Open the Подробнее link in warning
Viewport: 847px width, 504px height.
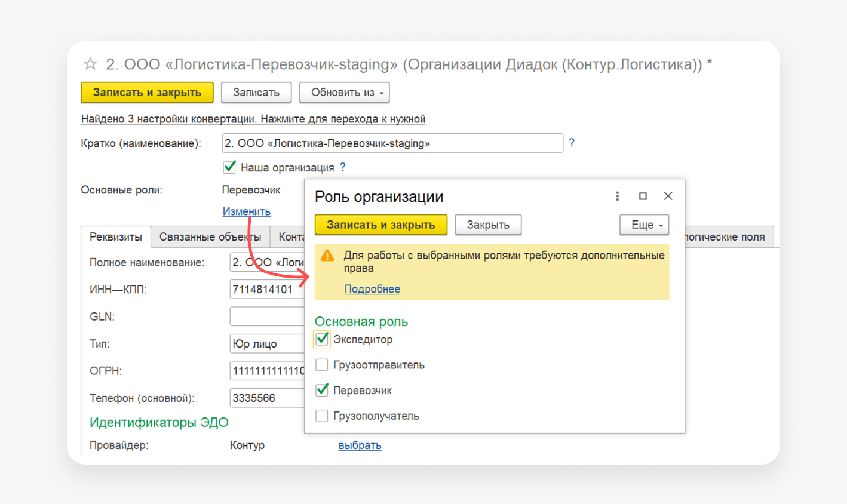tap(372, 289)
